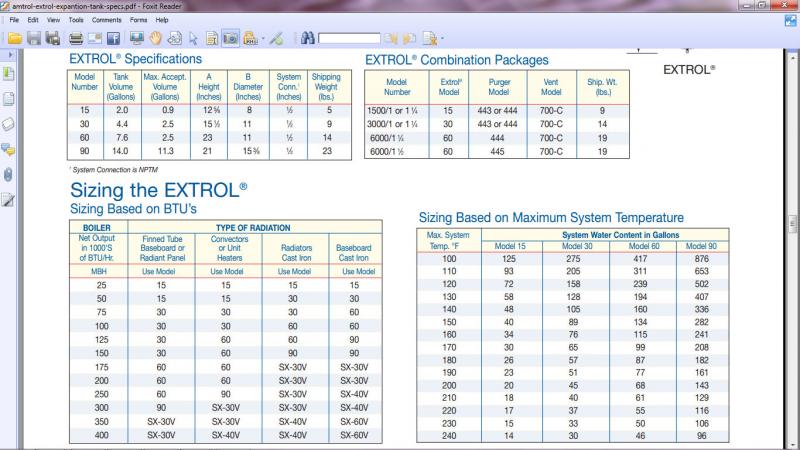
Task: Open the Comments sidebar panel
Action: click(9, 149)
